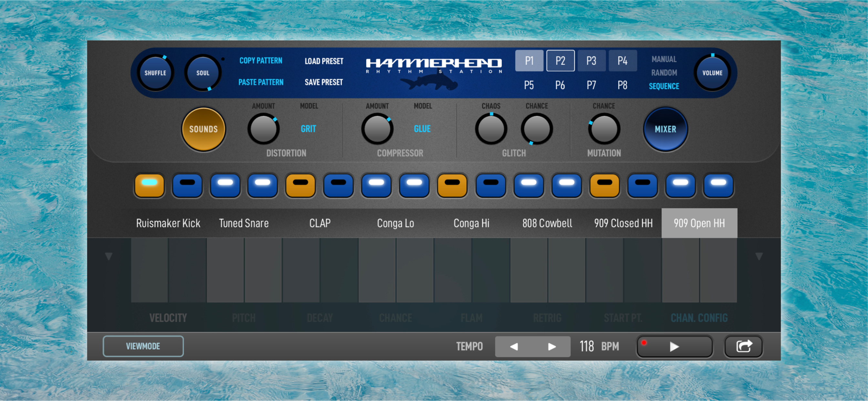Select the Ruismaker Kick channel
The width and height of the screenshot is (868, 401).
168,223
